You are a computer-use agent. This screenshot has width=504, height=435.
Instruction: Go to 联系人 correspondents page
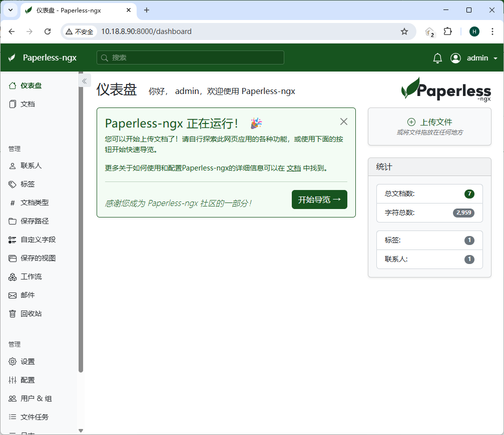click(x=31, y=165)
